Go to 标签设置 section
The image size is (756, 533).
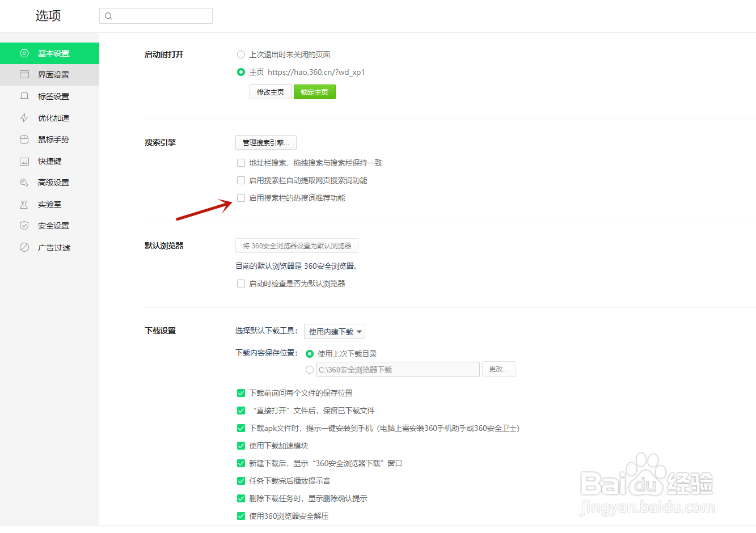[49, 96]
